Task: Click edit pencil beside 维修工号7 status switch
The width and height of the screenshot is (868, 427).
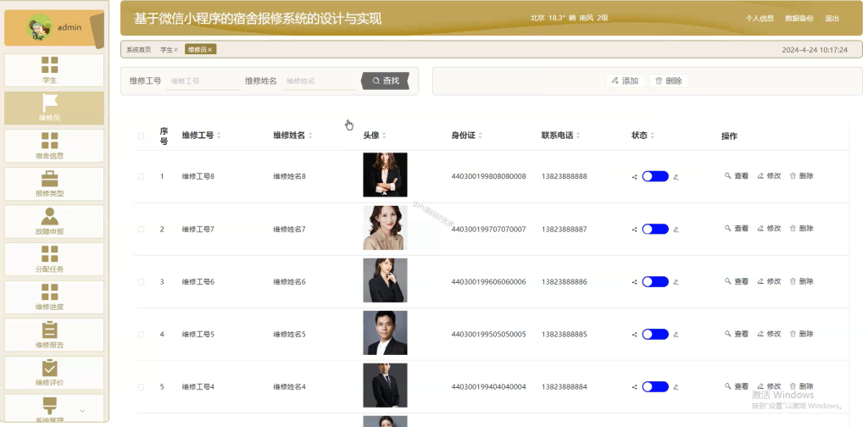Action: [676, 230]
